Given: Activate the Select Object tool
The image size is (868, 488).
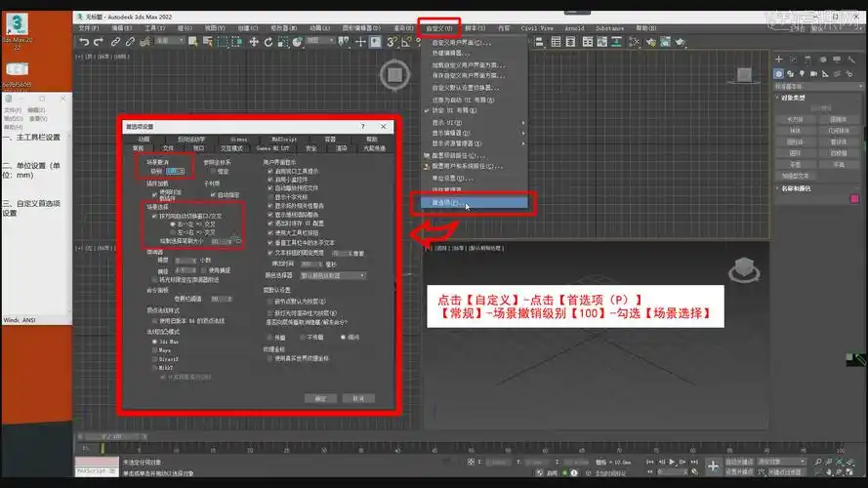Looking at the screenshot, I should (192, 42).
